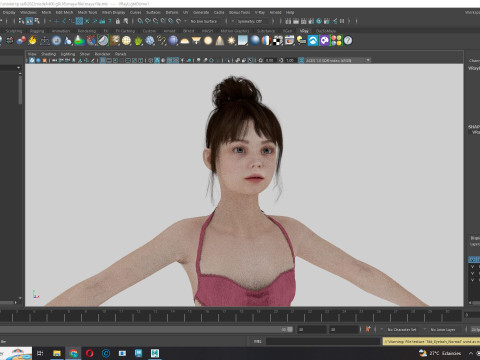
Task: Open the V-Ray menu in the menu bar
Action: point(260,12)
